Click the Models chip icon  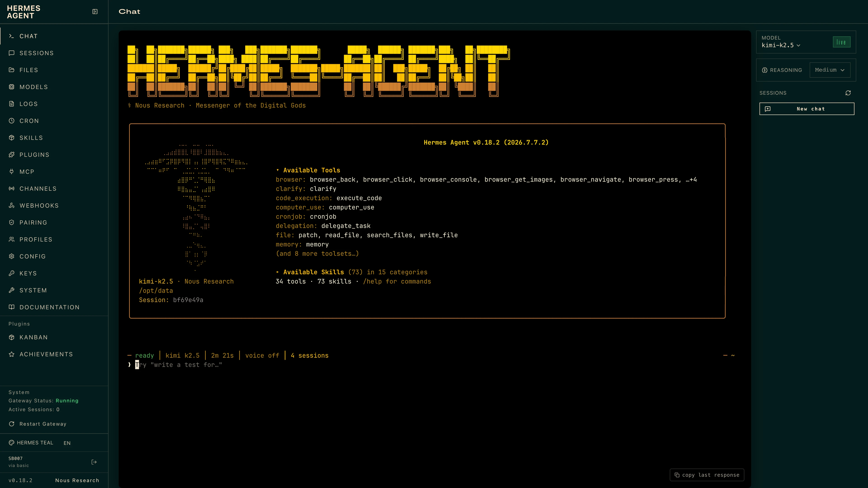[x=12, y=87]
